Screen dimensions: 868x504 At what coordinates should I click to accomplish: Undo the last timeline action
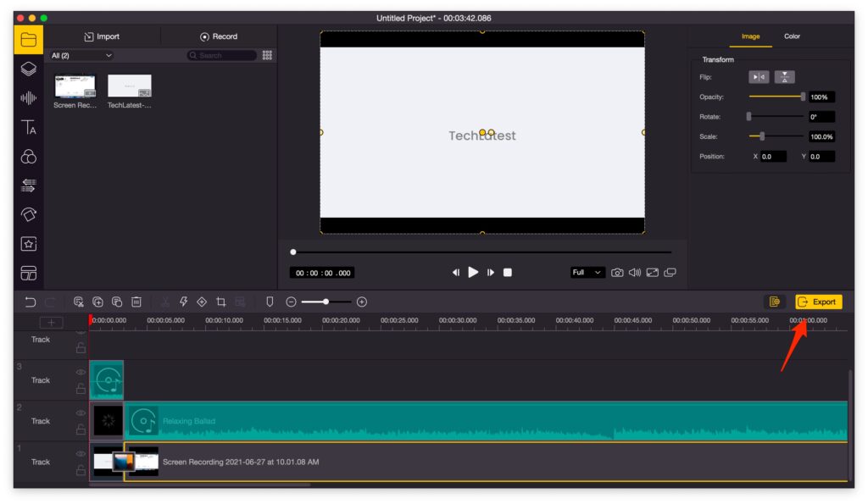click(30, 302)
